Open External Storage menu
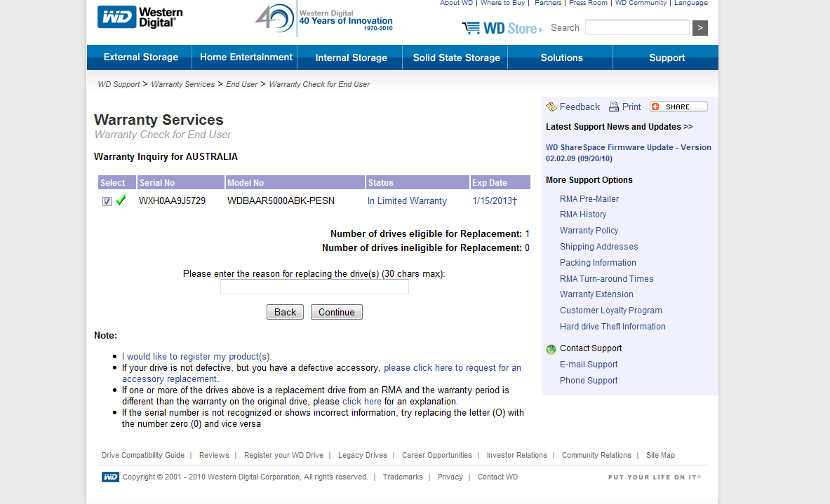 [x=141, y=57]
